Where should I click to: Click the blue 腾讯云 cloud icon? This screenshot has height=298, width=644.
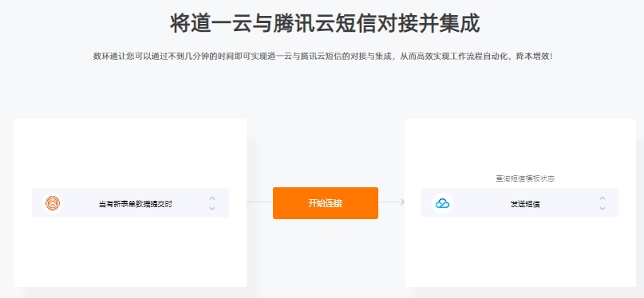pos(442,203)
